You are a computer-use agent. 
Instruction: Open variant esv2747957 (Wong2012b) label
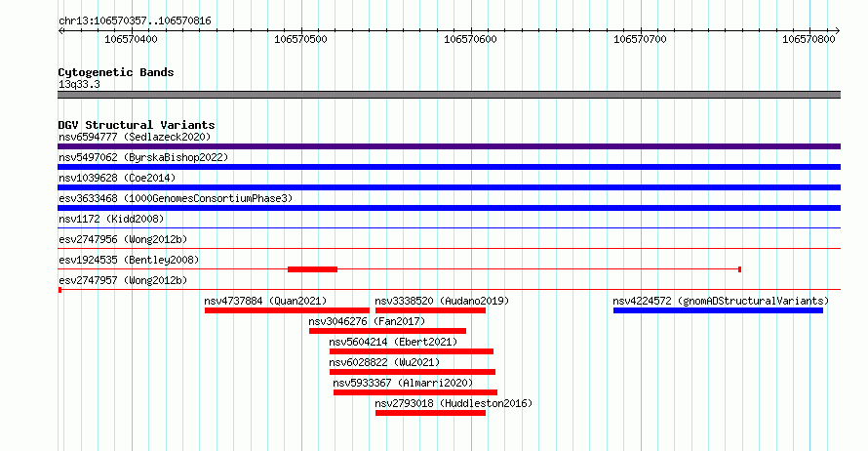(123, 280)
